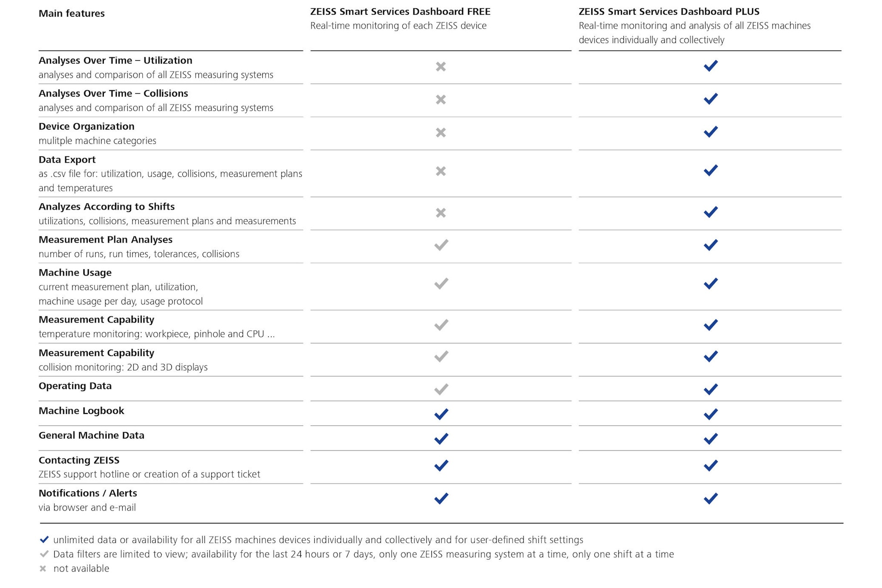Click gray X for Device Organization under FREE
Viewport: 882px width, 588px height.
[x=441, y=133]
